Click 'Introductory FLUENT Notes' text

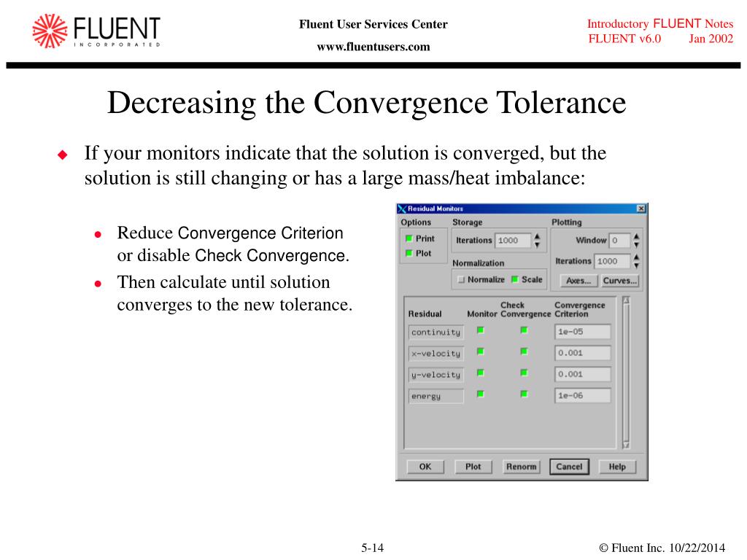(x=659, y=23)
